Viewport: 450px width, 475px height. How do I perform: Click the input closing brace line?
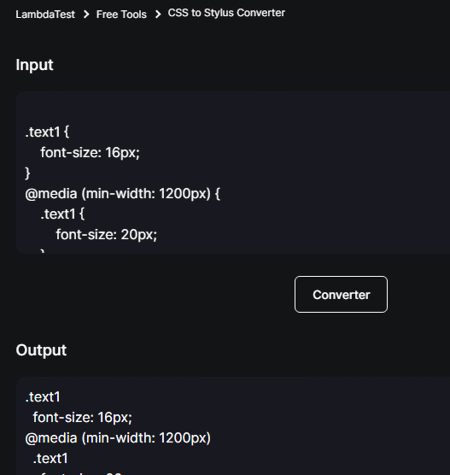coord(28,173)
